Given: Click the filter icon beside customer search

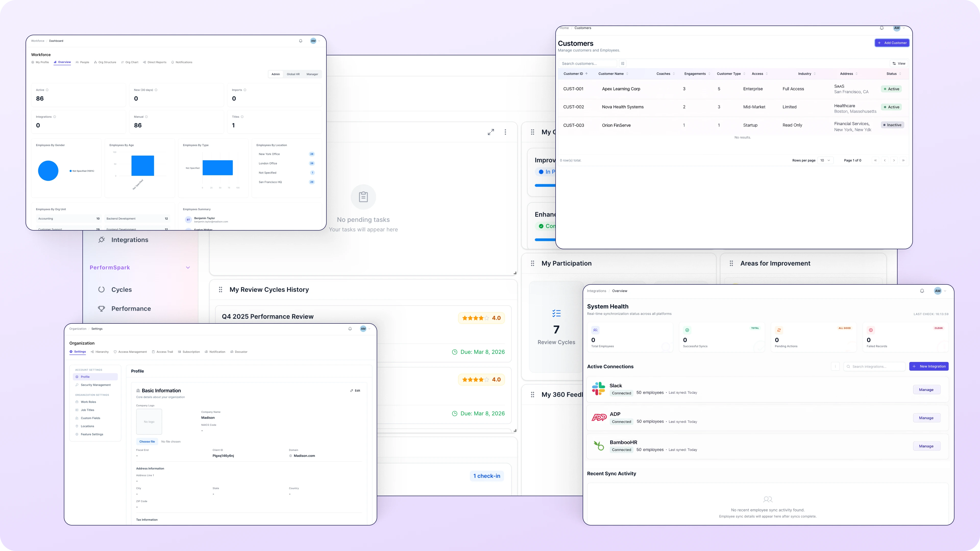Looking at the screenshot, I should [622, 64].
